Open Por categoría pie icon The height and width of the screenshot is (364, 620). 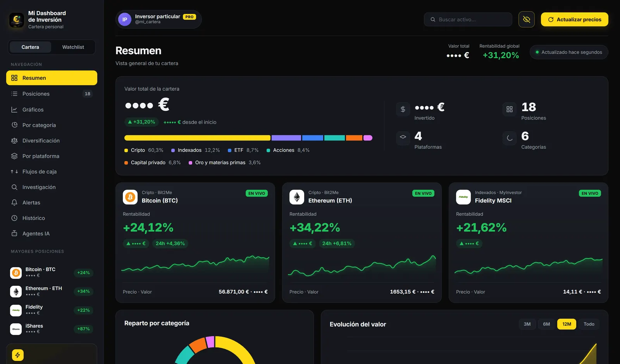[14, 125]
